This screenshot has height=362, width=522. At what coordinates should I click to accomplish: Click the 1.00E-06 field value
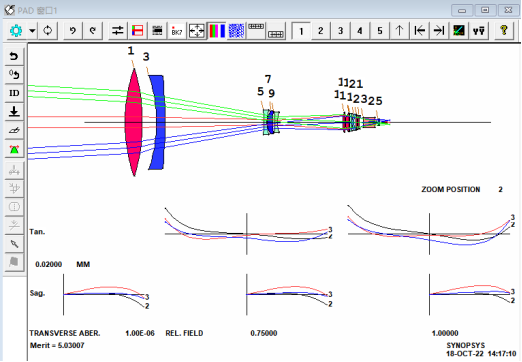[140, 333]
